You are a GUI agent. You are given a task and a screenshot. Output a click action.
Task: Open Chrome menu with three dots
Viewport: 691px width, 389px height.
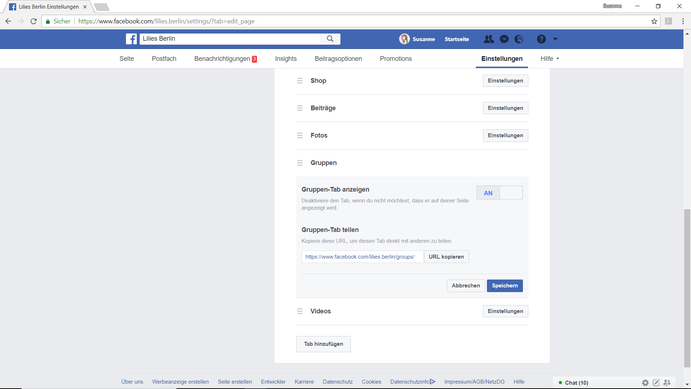pos(683,21)
